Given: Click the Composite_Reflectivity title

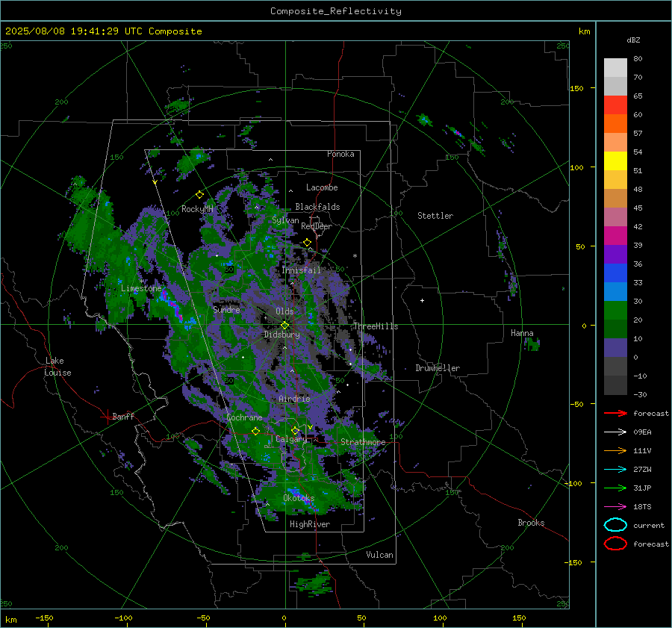Looking at the screenshot, I should [335, 11].
